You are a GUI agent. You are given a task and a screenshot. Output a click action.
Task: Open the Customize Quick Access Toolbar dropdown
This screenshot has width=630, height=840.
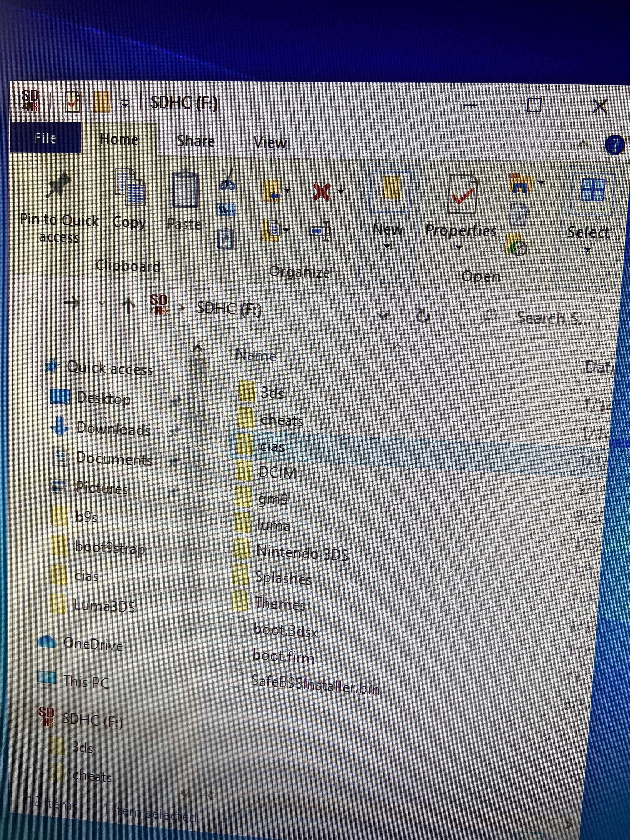click(x=125, y=103)
